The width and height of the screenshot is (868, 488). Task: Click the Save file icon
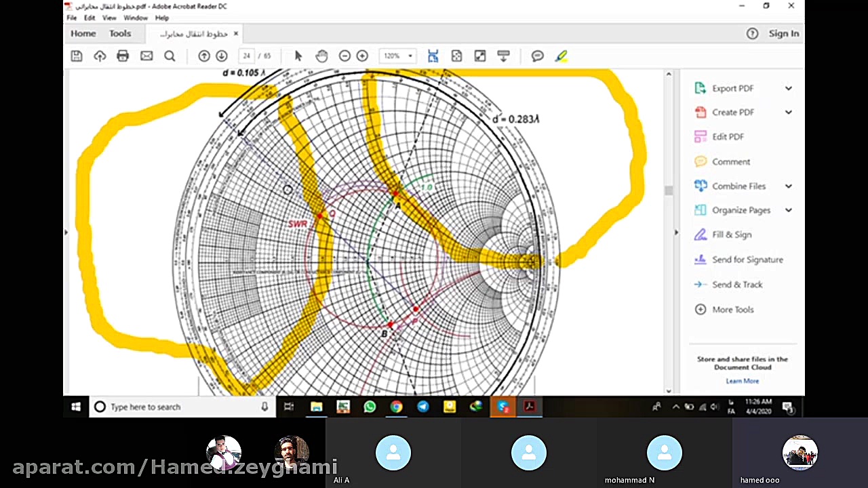(77, 56)
